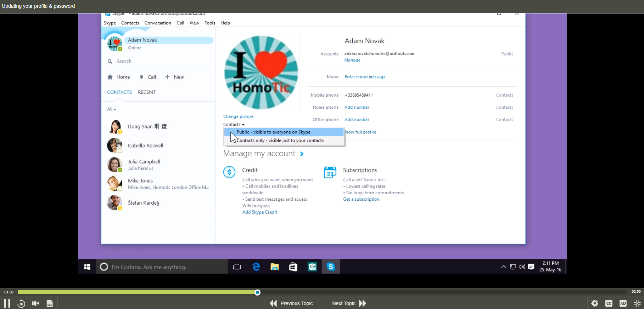This screenshot has height=309, width=644.
Task: Open video player settings gear
Action: pyautogui.click(x=595, y=303)
